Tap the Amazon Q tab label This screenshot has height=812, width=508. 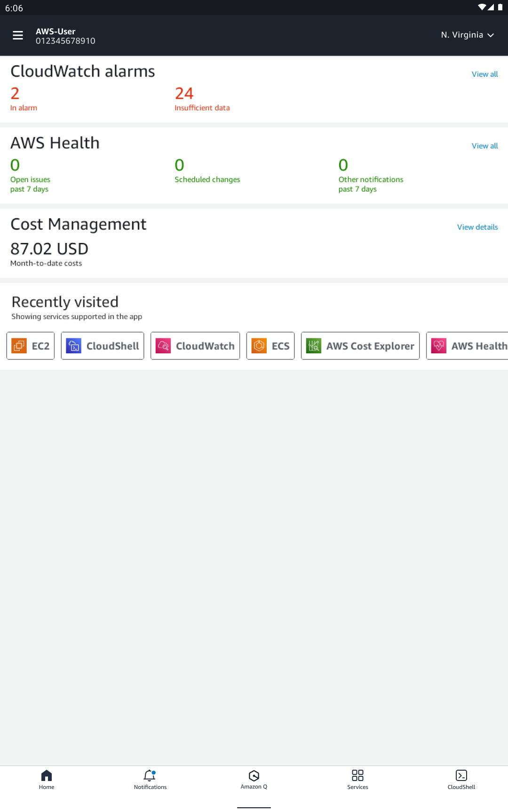point(254,787)
